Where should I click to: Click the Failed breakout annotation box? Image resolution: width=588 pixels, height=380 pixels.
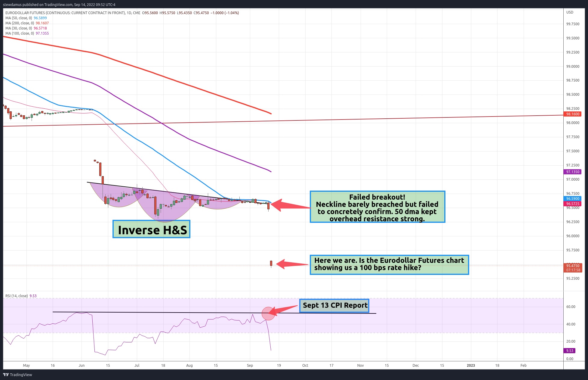[377, 207]
